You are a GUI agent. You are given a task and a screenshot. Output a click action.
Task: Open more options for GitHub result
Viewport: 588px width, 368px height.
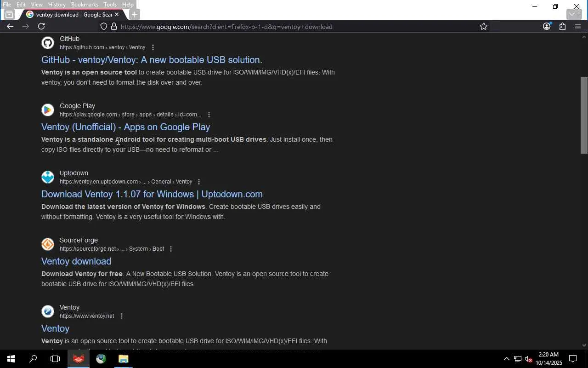(x=153, y=47)
